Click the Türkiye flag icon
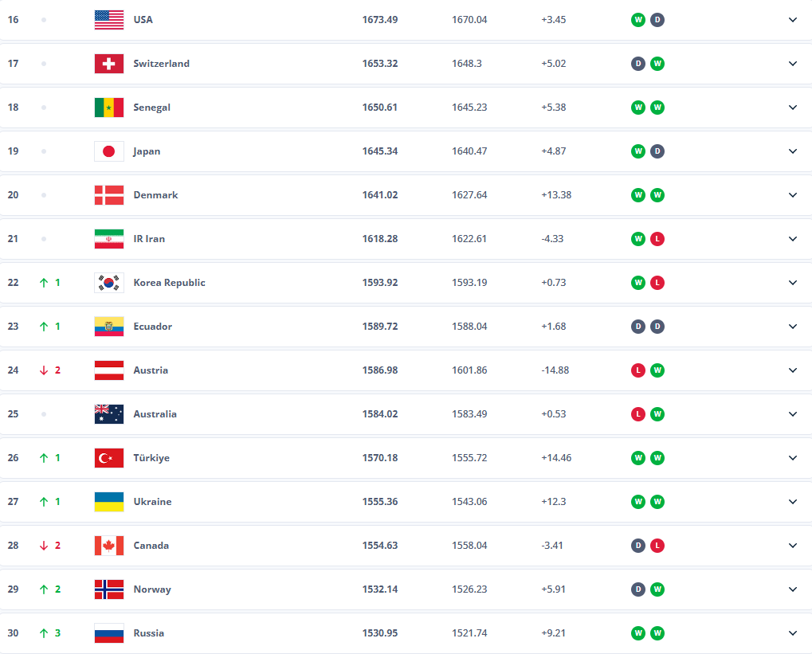812x654 pixels. pyautogui.click(x=109, y=458)
